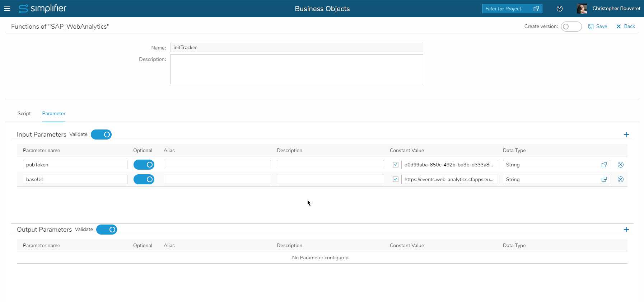This screenshot has height=302, width=644.
Task: Click Input Parameters 'Parameter name' column header
Action: pos(41,150)
